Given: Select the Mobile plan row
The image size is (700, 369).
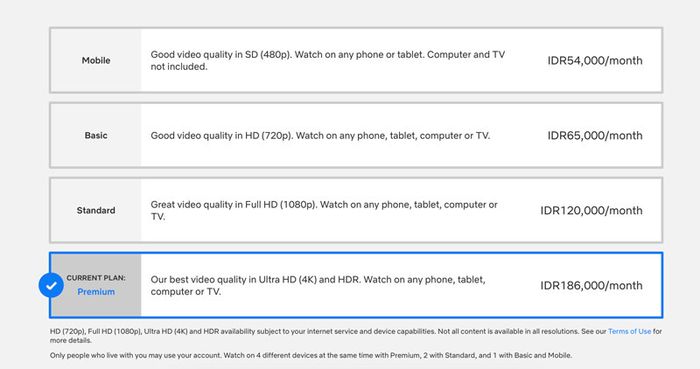Looking at the screenshot, I should (x=356, y=60).
